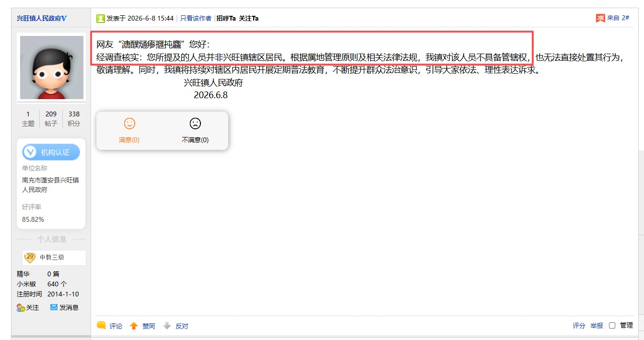Click the red 顶 sticky icon

600,18
